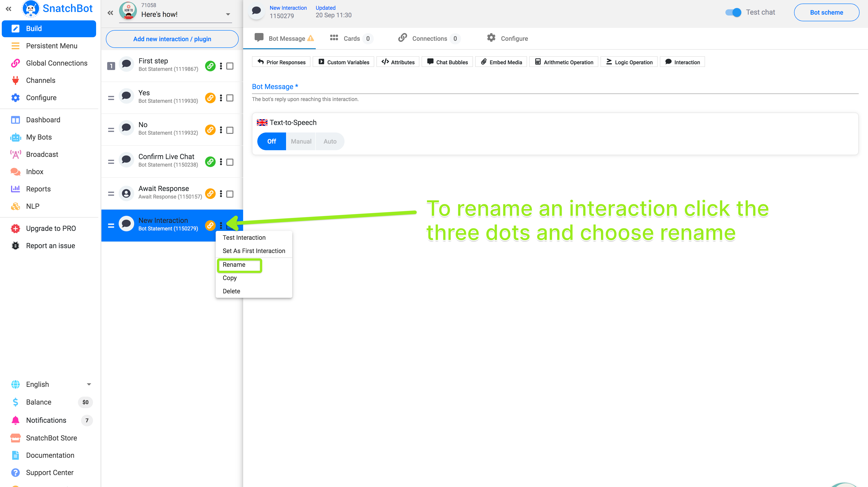Viewport: 868px width, 487px height.
Task: Switch to the Connections tab
Action: [x=429, y=39]
